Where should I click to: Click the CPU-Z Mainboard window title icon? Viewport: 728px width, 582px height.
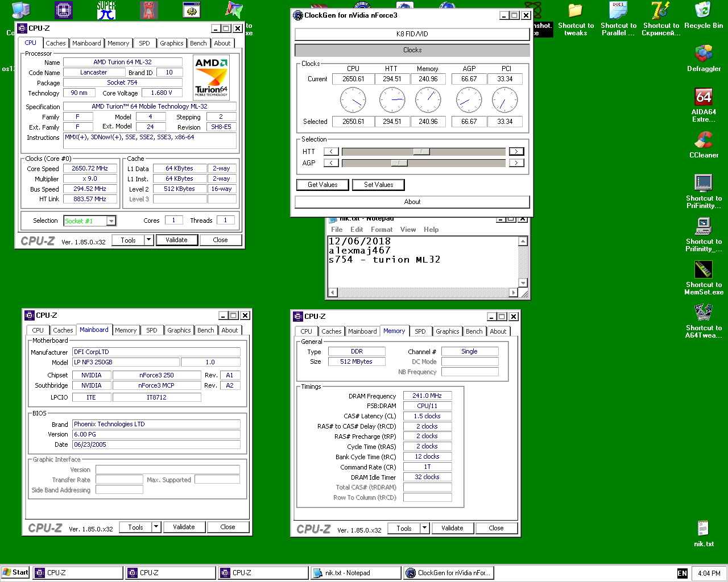click(x=30, y=315)
